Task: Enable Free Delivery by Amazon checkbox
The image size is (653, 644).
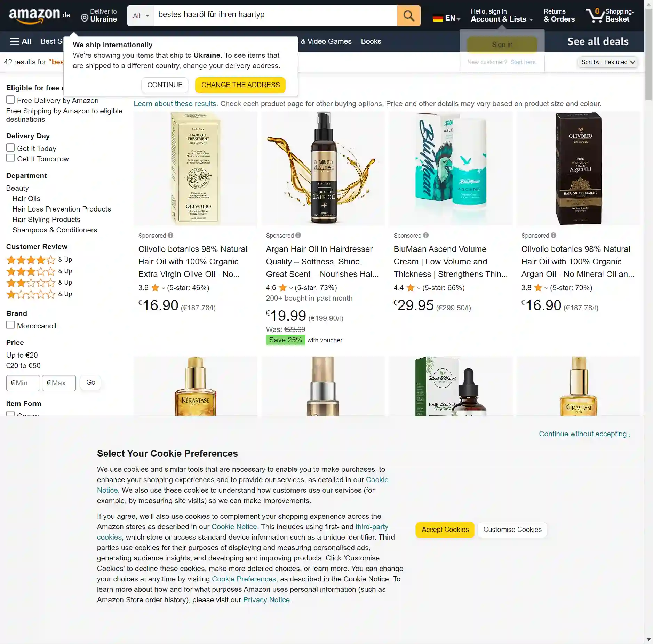Action: click(10, 100)
